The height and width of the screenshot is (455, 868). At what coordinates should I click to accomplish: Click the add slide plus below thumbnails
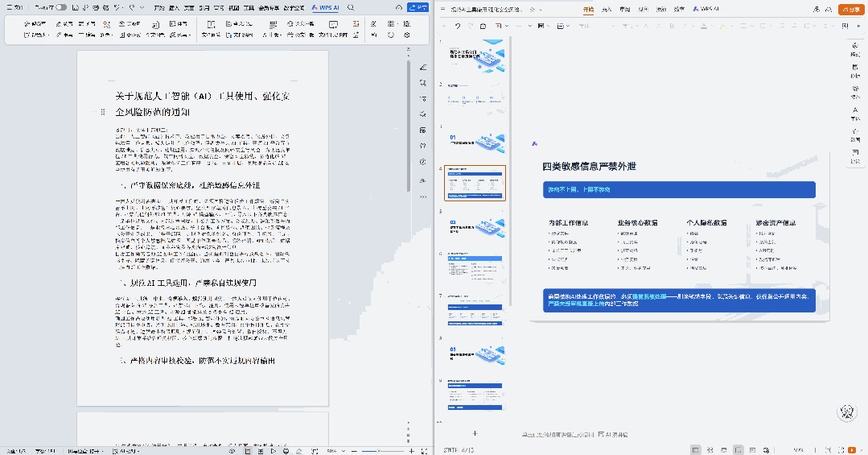(475, 433)
